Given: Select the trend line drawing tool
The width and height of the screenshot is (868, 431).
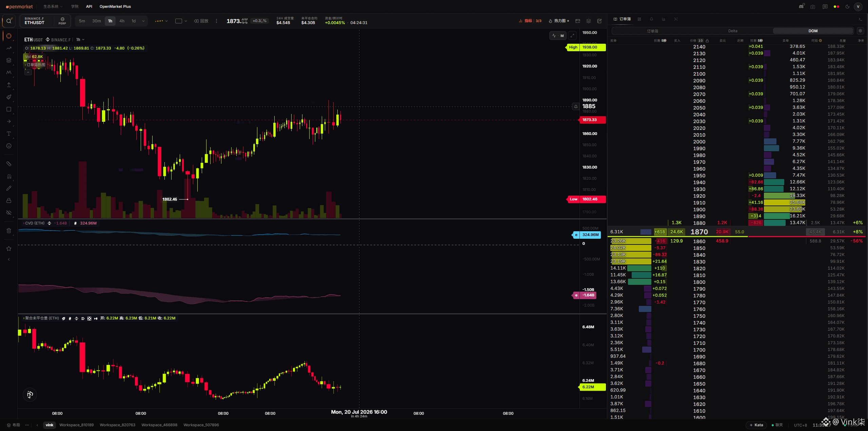Looking at the screenshot, I should [9, 48].
